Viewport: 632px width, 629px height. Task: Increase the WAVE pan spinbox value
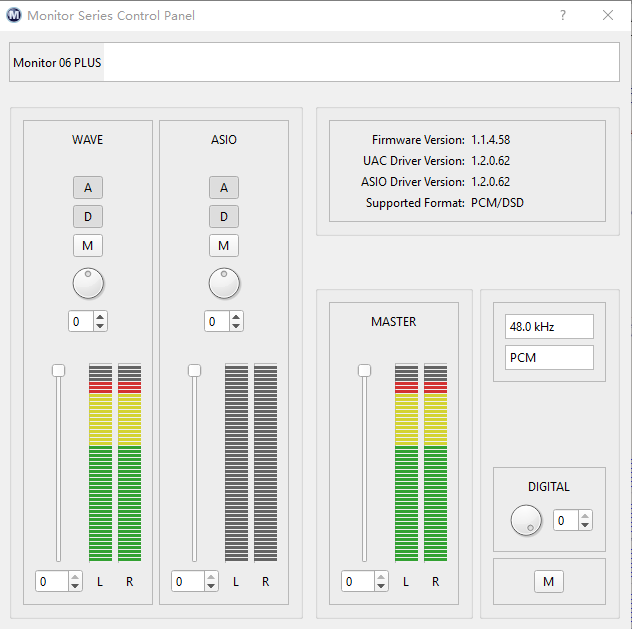pyautogui.click(x=100, y=316)
